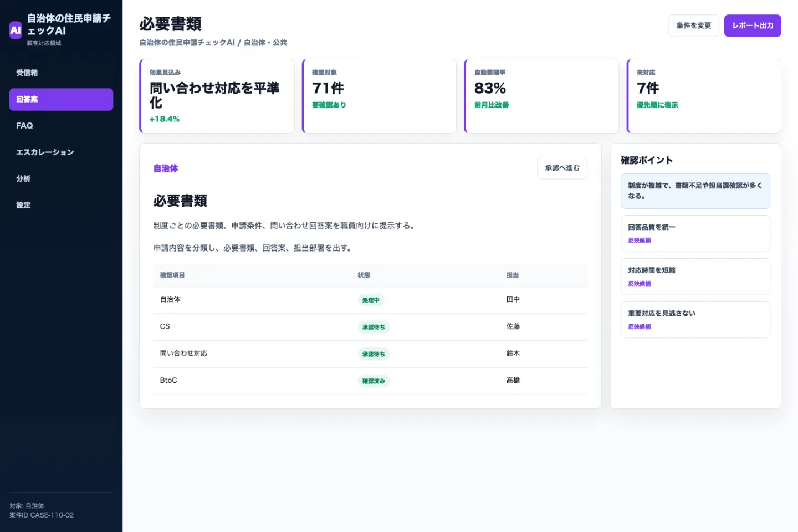Click the 反映候補 link under 重要対応を見逃さない
The image size is (798, 532).
(x=640, y=327)
